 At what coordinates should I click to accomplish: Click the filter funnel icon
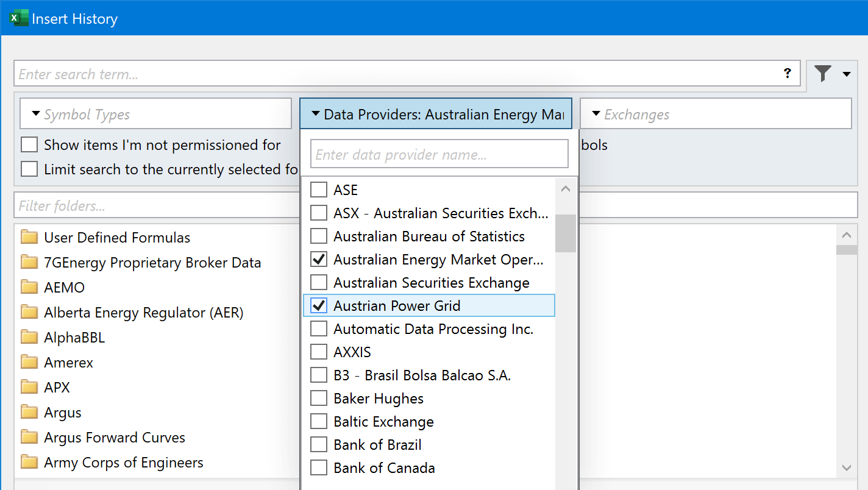coord(823,74)
